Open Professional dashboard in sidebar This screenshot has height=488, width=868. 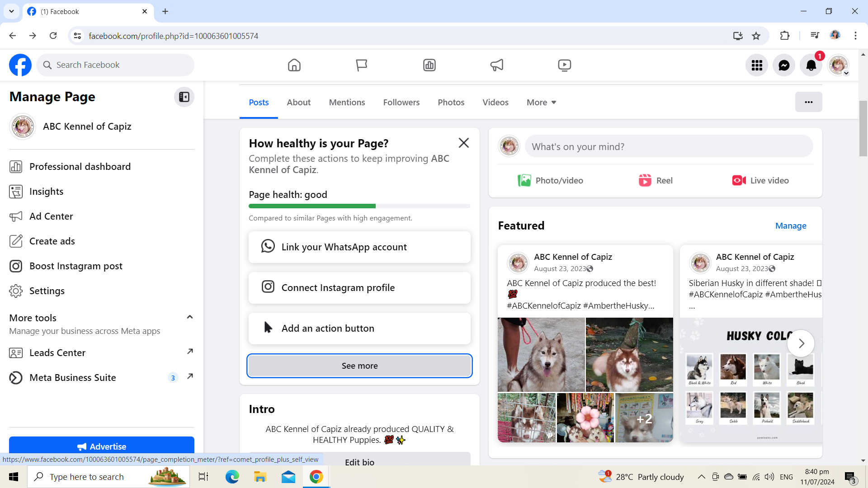tap(102, 167)
